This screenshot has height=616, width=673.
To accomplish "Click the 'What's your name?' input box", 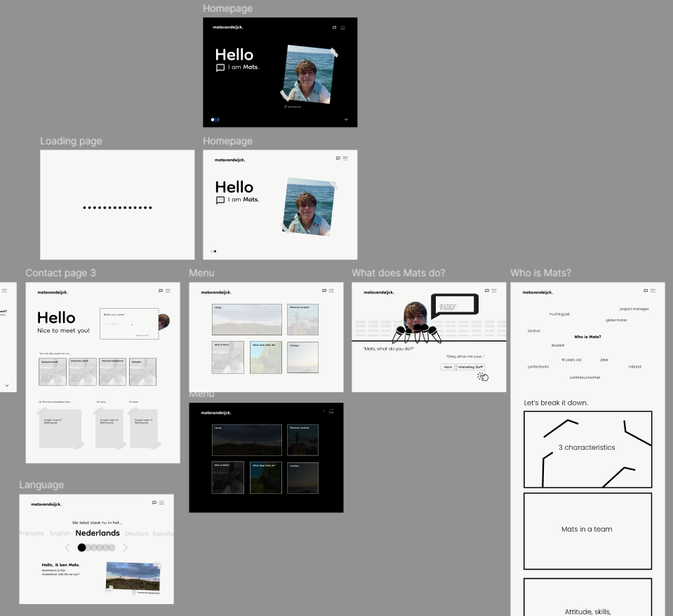I will click(x=129, y=323).
